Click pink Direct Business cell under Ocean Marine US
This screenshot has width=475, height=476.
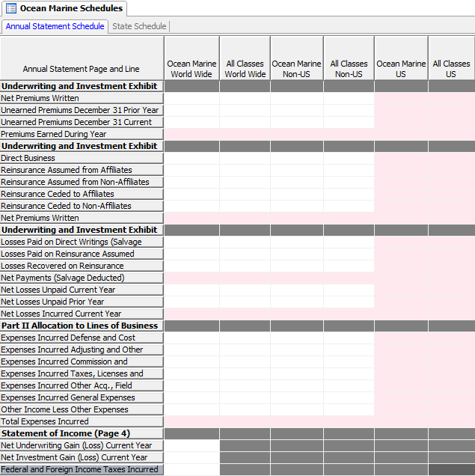point(401,158)
